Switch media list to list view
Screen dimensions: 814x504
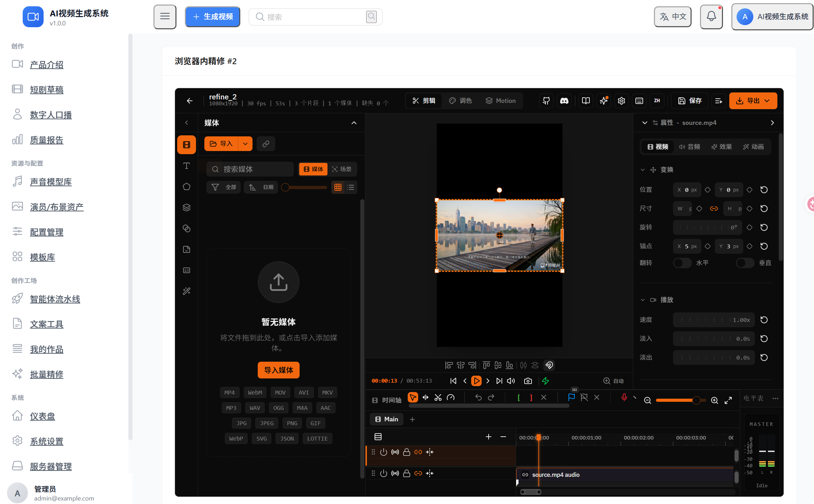click(351, 187)
